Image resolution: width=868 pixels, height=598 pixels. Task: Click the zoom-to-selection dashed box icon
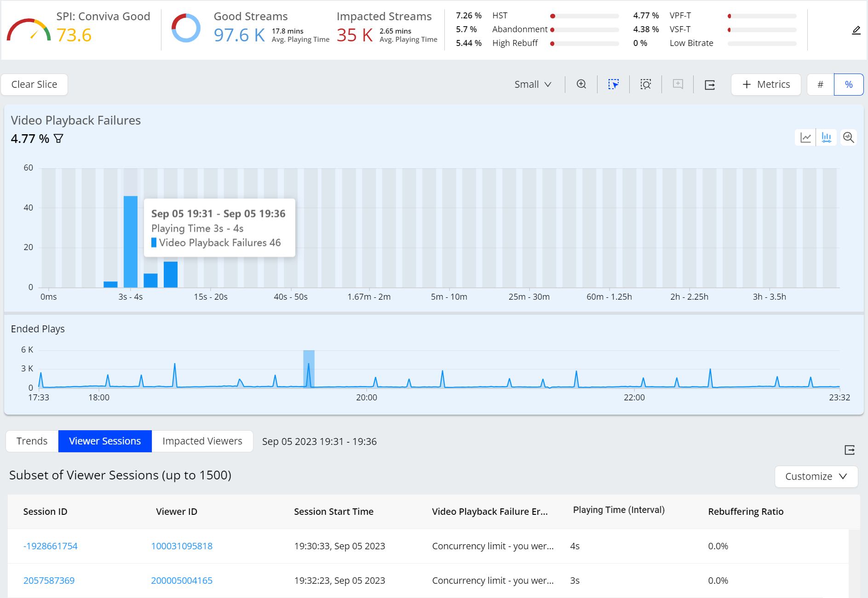(x=645, y=84)
